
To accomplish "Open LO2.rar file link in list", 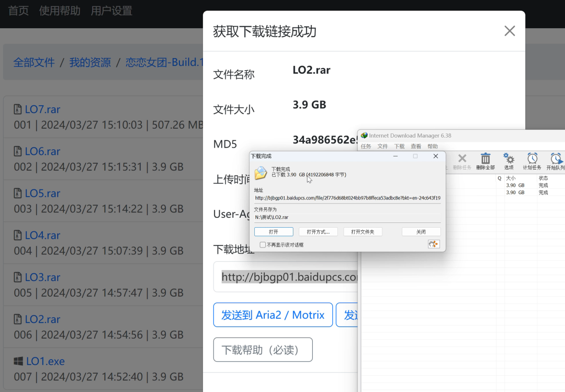I will (x=42, y=320).
